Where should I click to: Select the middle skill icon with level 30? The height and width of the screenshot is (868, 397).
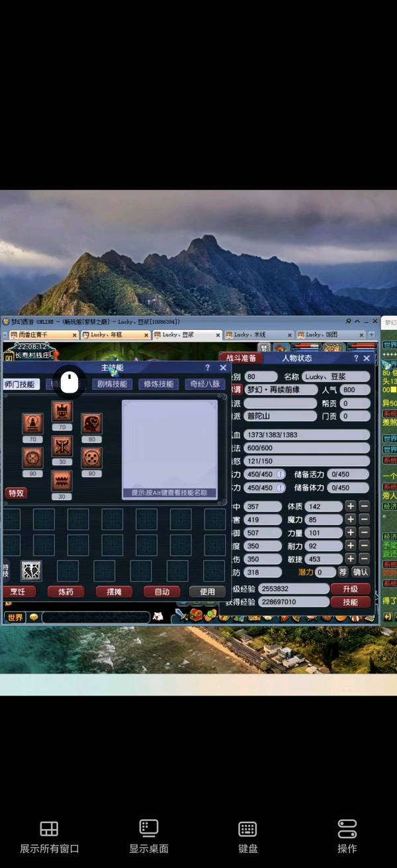(62, 446)
